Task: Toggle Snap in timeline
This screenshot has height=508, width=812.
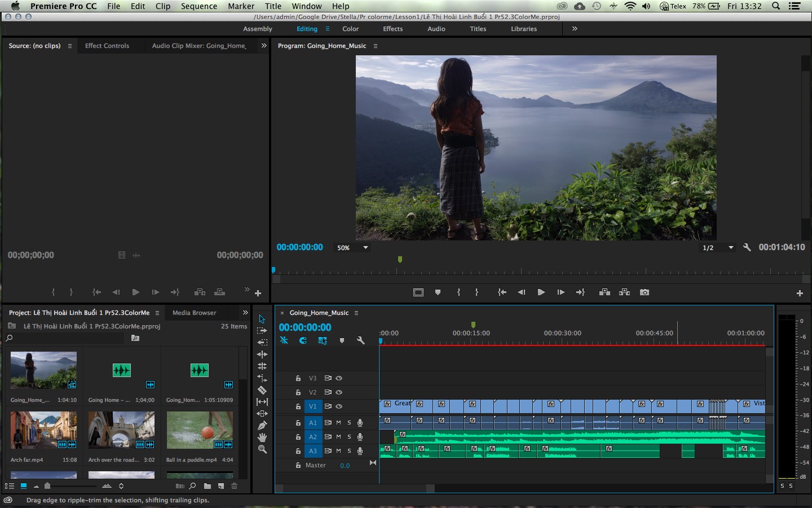Action: point(303,340)
